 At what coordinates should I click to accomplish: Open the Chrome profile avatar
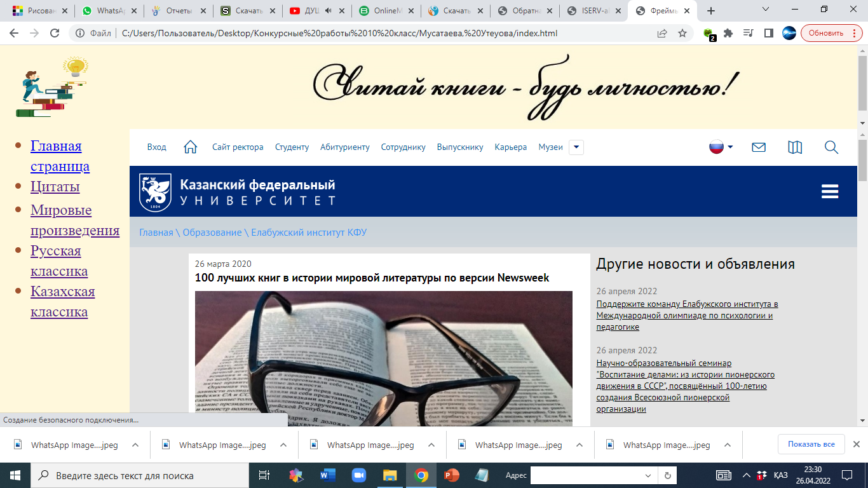(x=789, y=33)
